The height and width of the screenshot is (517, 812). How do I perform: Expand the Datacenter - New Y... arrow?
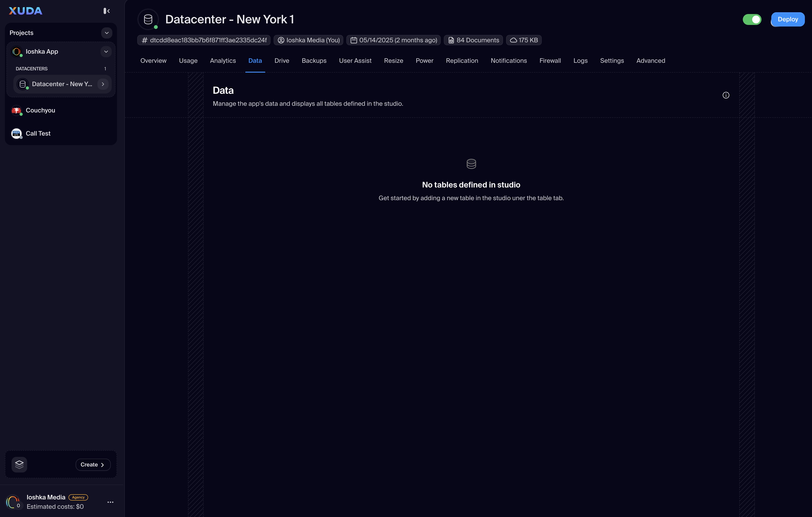pos(103,84)
